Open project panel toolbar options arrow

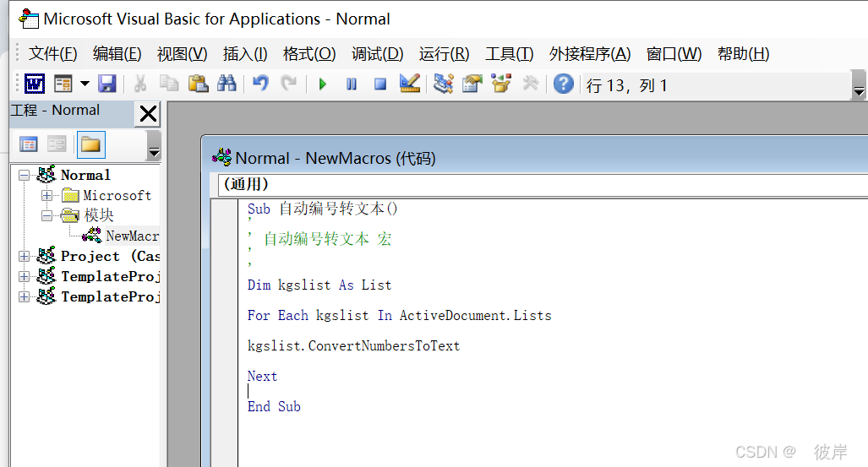pyautogui.click(x=155, y=145)
